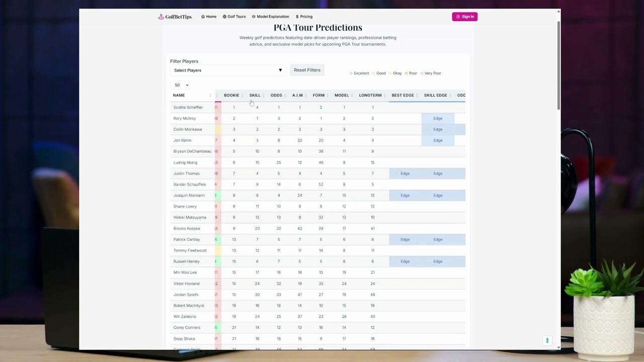Open the Home nav link
644x362 pixels.
point(209,17)
